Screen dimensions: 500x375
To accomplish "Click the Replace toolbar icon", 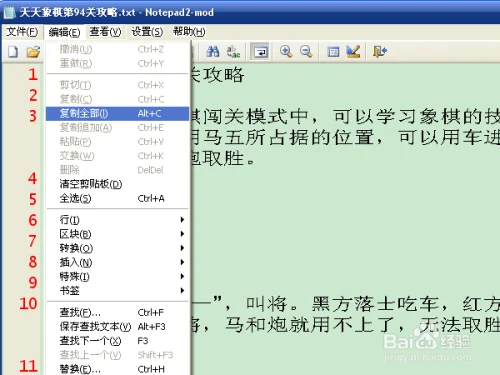I will pyautogui.click(x=233, y=52).
